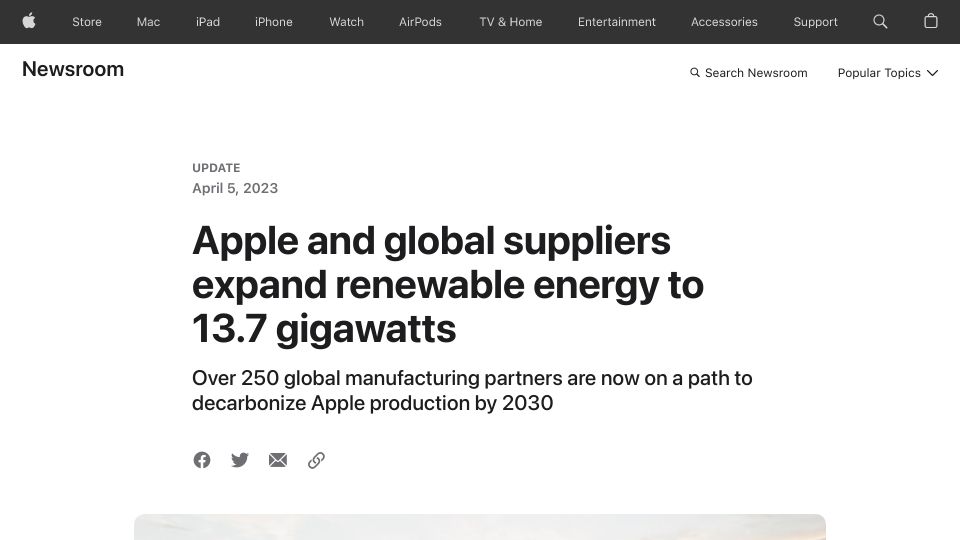
Task: Click the Apple logo icon
Action: pos(29,21)
